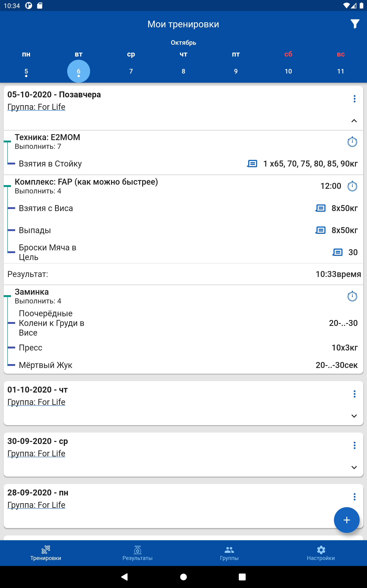
Task: Select Thursday 8 in the week calendar
Action: coord(183,71)
